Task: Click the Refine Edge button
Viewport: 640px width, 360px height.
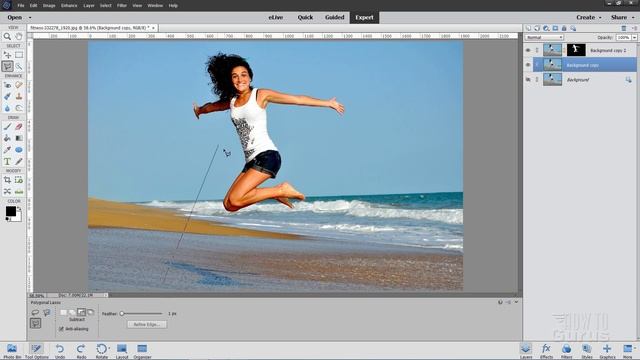Action: click(147, 324)
